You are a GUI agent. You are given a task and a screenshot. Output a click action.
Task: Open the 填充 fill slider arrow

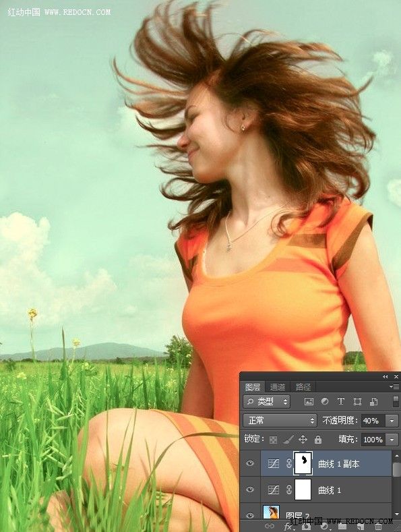point(392,440)
